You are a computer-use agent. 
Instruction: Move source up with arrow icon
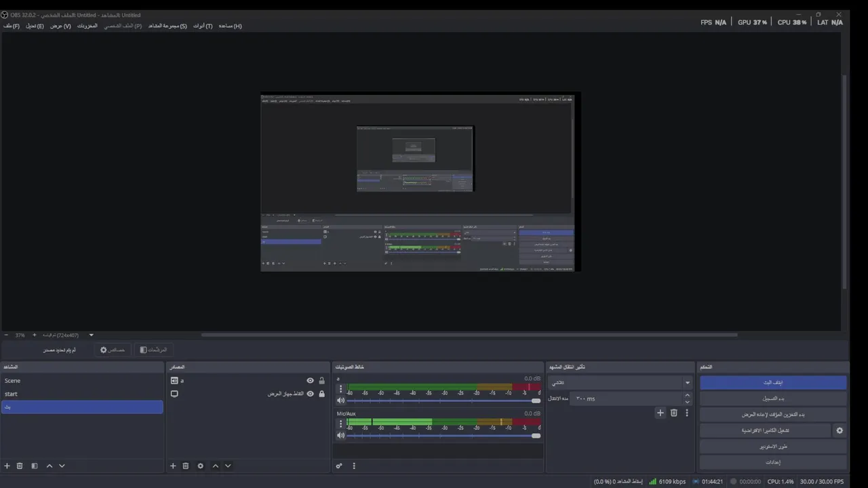pyautogui.click(x=216, y=466)
